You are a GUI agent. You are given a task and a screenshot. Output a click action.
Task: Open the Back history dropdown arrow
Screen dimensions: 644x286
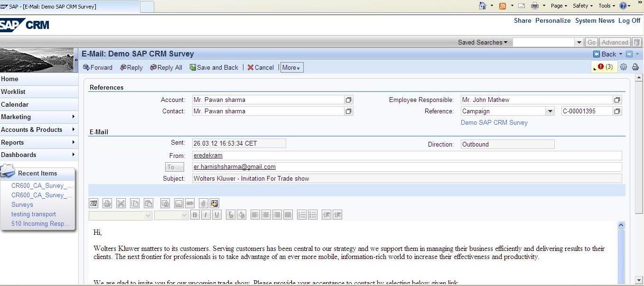pos(620,54)
